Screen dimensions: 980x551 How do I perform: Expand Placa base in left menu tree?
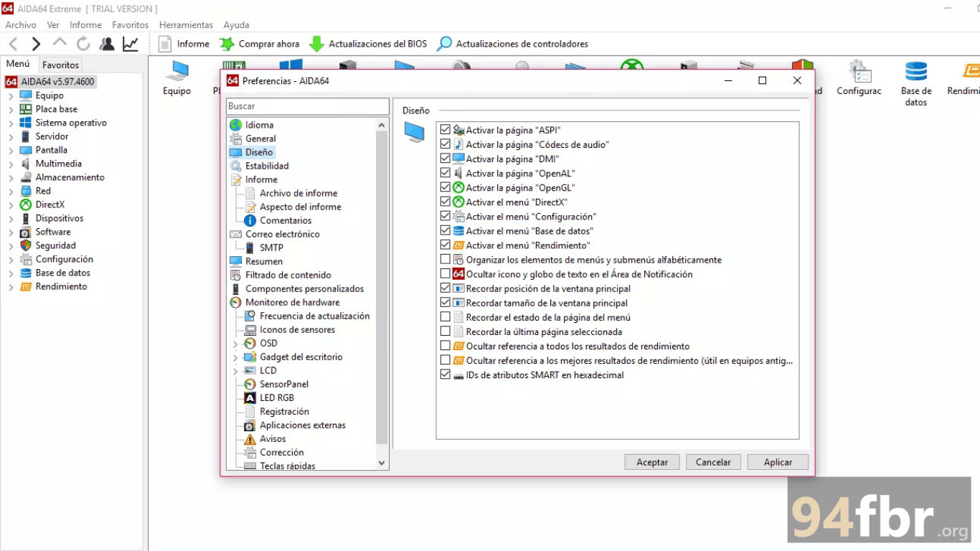coord(11,110)
